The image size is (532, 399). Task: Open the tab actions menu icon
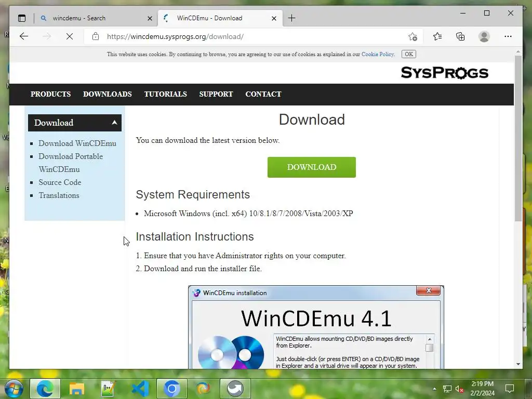tap(22, 18)
